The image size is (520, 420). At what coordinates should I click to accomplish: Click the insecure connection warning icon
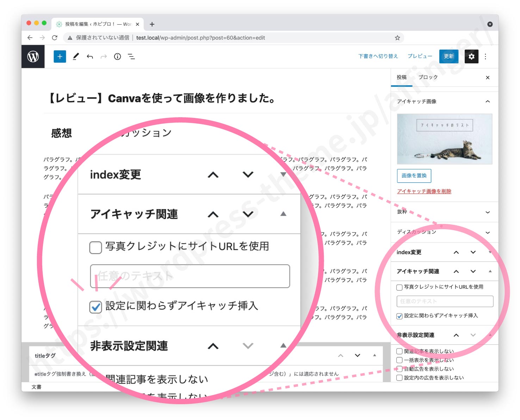70,38
